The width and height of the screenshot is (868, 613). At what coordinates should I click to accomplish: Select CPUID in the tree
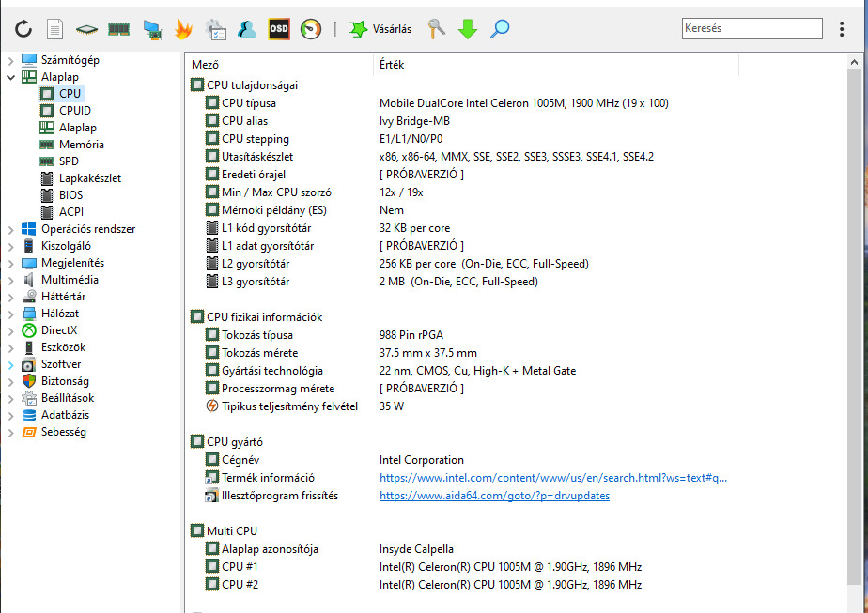point(75,111)
